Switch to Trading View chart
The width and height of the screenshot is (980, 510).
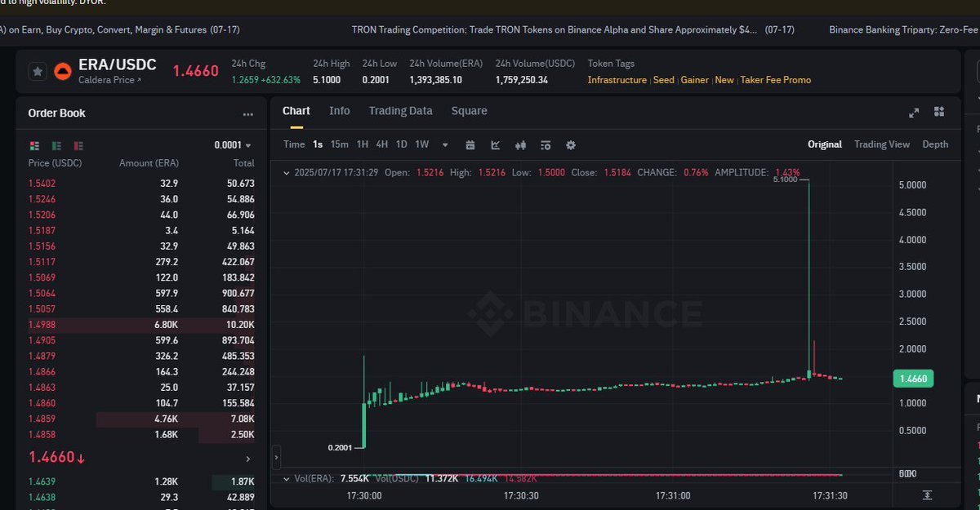[882, 144]
